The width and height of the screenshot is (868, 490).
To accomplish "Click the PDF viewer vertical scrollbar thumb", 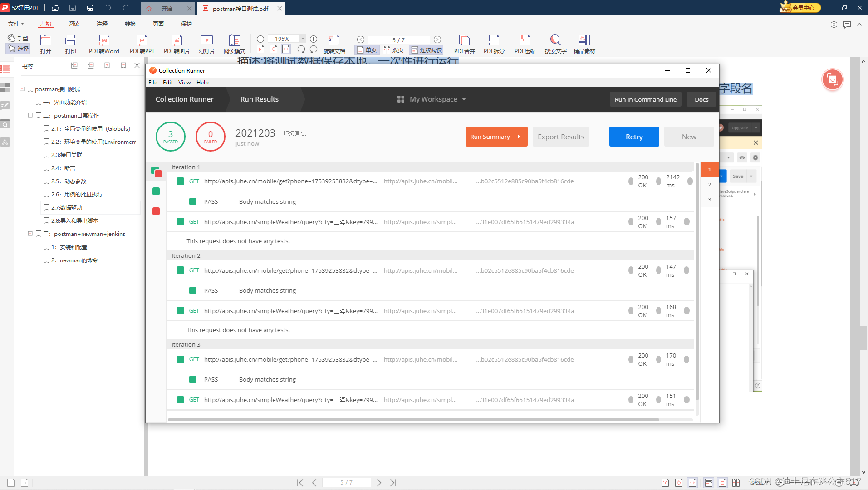I will pos(863,338).
